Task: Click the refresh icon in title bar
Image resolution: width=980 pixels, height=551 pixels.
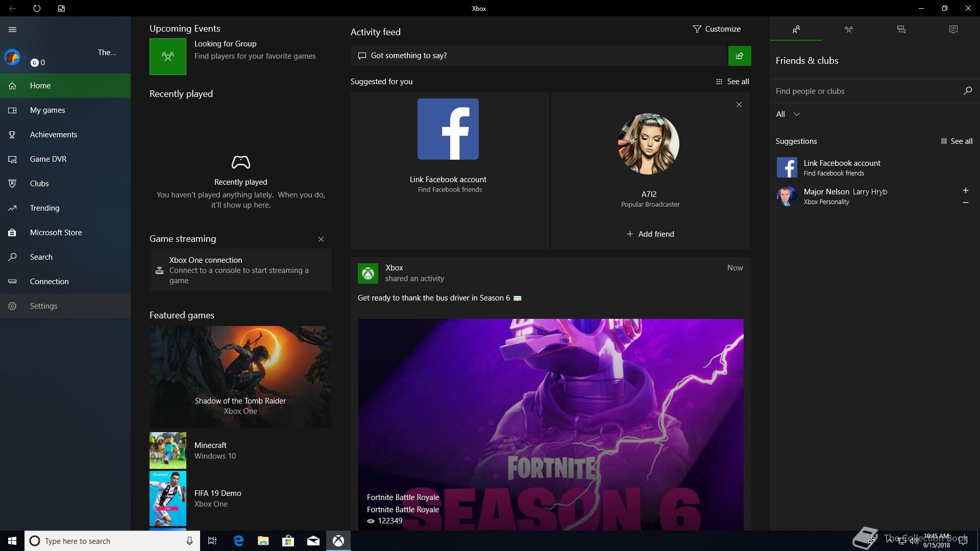Action: 37,8
